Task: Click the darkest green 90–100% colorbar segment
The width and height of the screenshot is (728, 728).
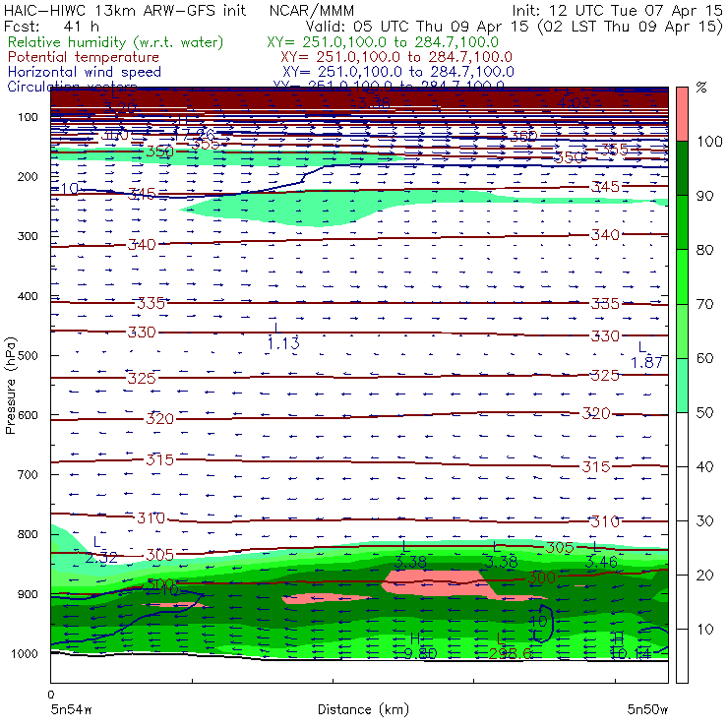Action: pos(682,168)
